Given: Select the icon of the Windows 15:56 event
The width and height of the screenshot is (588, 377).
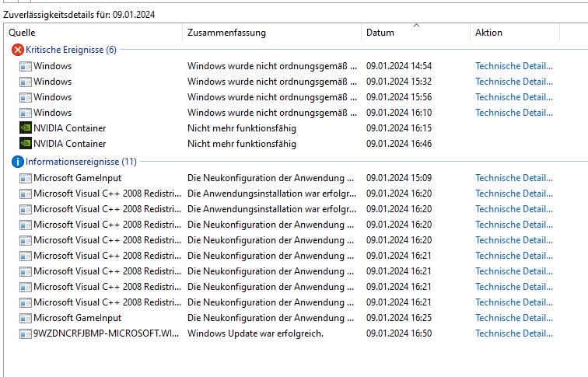Looking at the screenshot, I should tap(26, 97).
